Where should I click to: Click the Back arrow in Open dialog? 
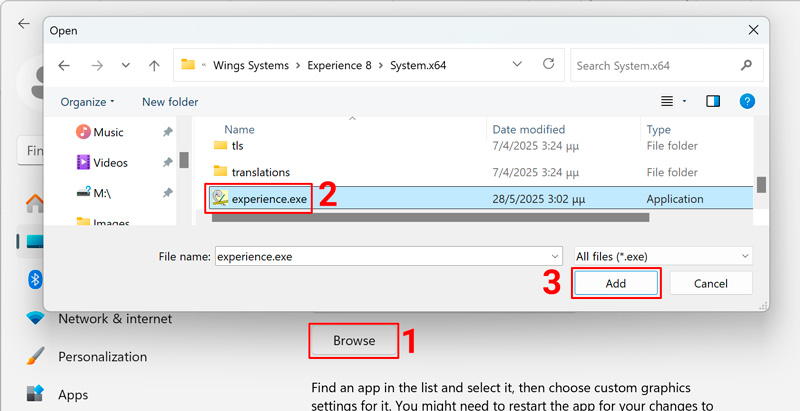[64, 66]
